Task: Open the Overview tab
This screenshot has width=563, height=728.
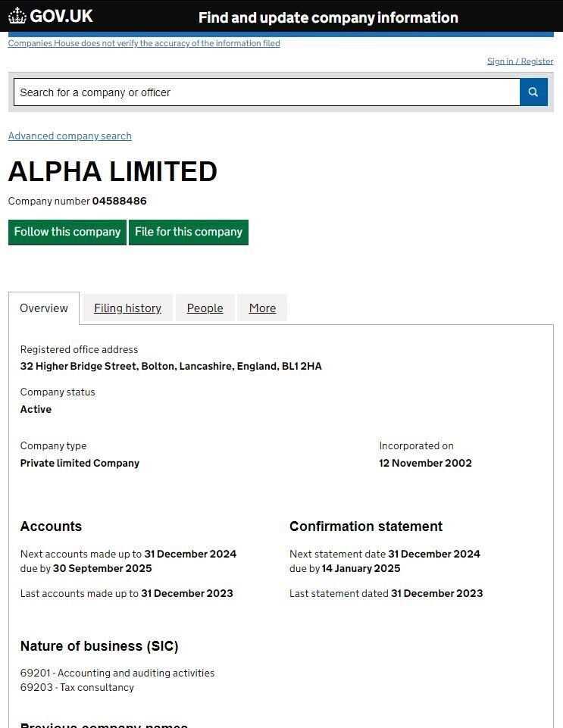Action: click(x=44, y=308)
